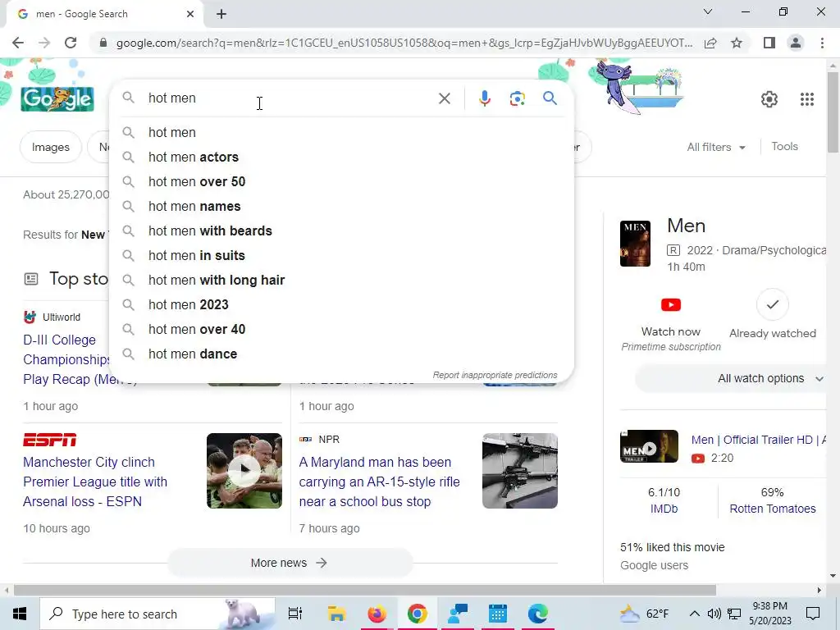
Task: Open the Men Official Trailer HD link
Action: [x=758, y=440]
